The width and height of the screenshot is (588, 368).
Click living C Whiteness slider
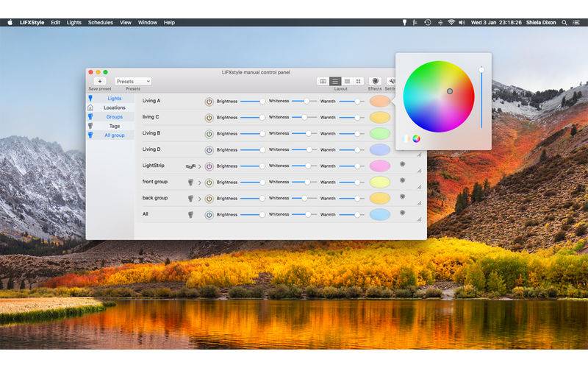[304, 118]
